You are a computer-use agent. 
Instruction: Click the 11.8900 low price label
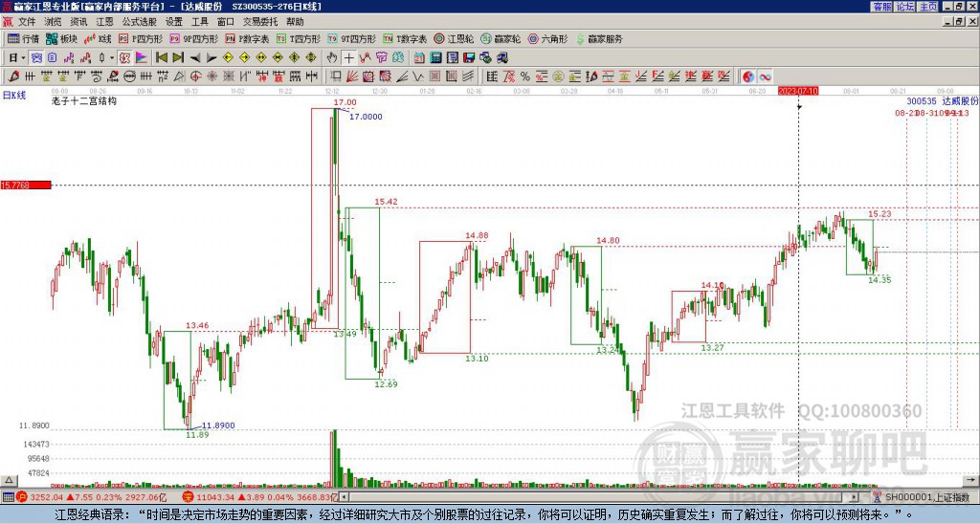tap(218, 426)
